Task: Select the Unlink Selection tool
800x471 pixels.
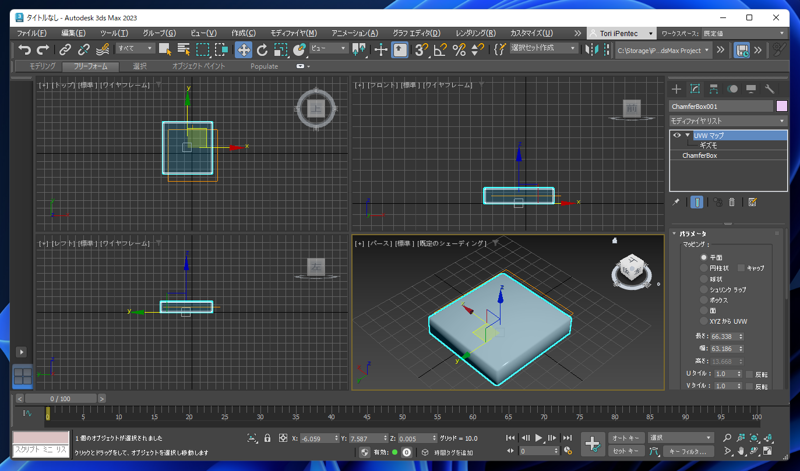Action: [84, 49]
